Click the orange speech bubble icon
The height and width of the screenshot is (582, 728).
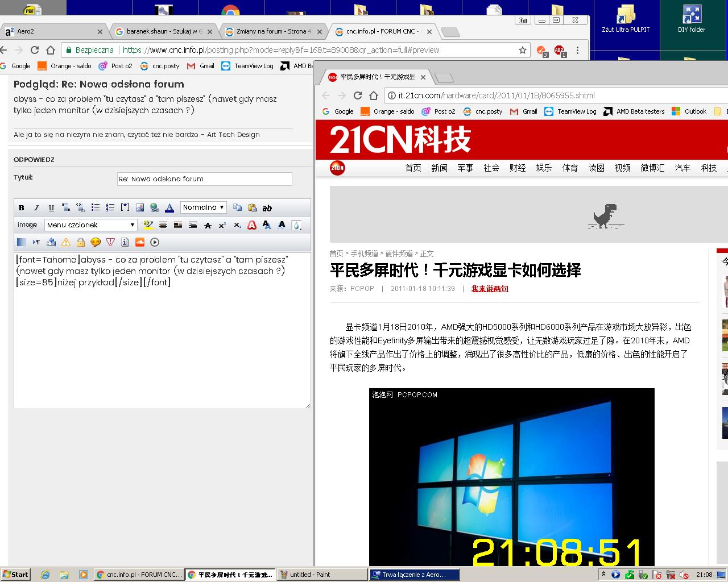[96, 242]
